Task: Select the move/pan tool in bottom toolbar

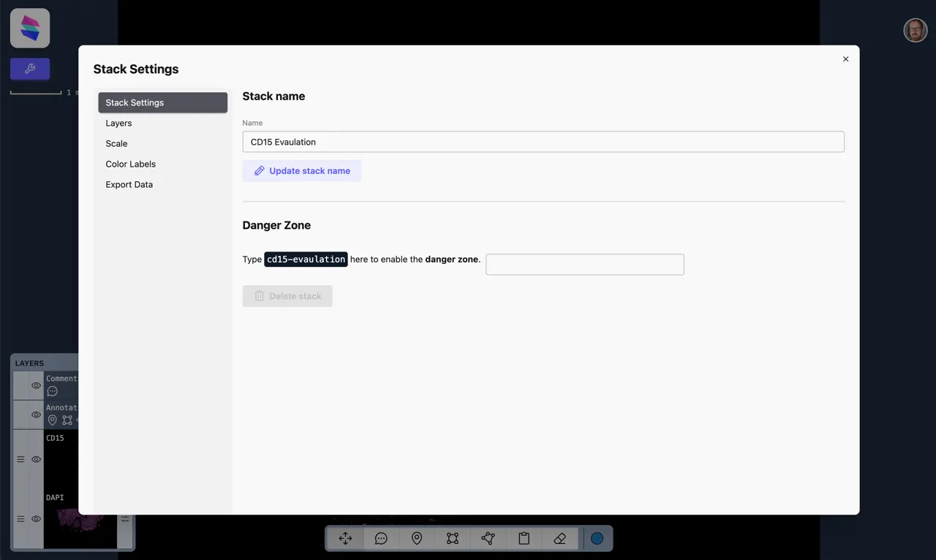Action: [x=346, y=539]
